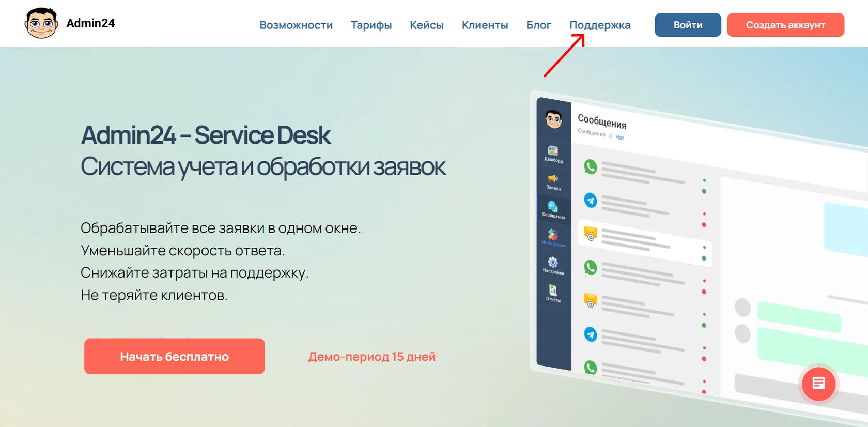Open the Блог link
The height and width of the screenshot is (427, 868).
(539, 25)
